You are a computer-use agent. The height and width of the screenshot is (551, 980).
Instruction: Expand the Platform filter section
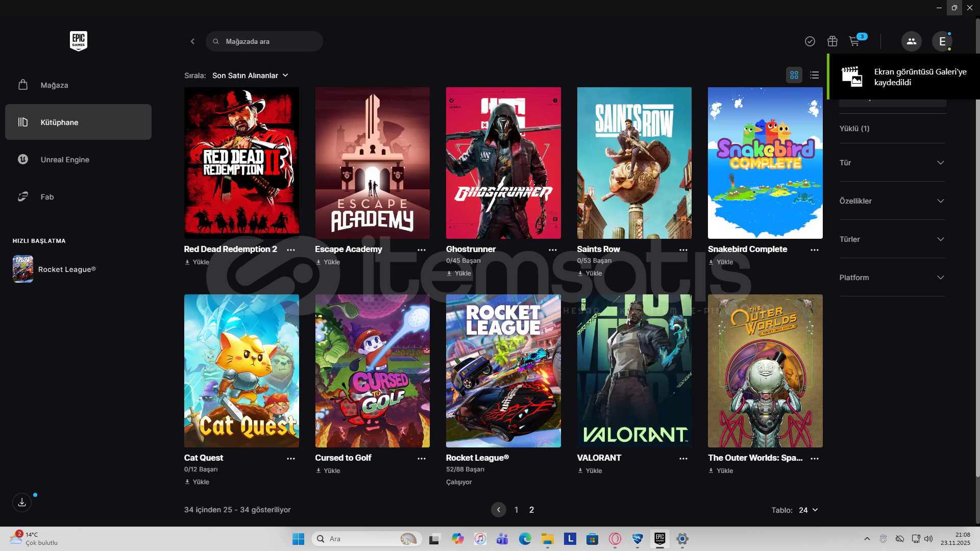click(x=892, y=278)
